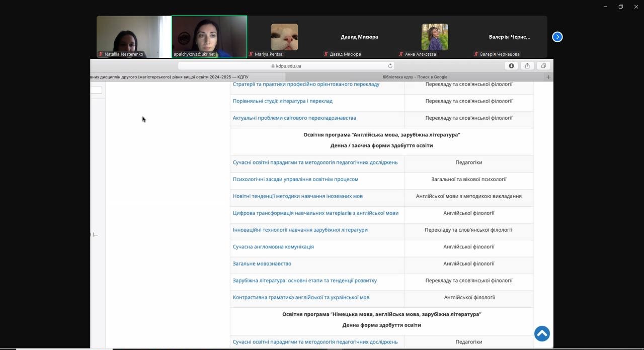Click the scroll-to-top round arrow button
The image size is (644, 350).
click(542, 333)
